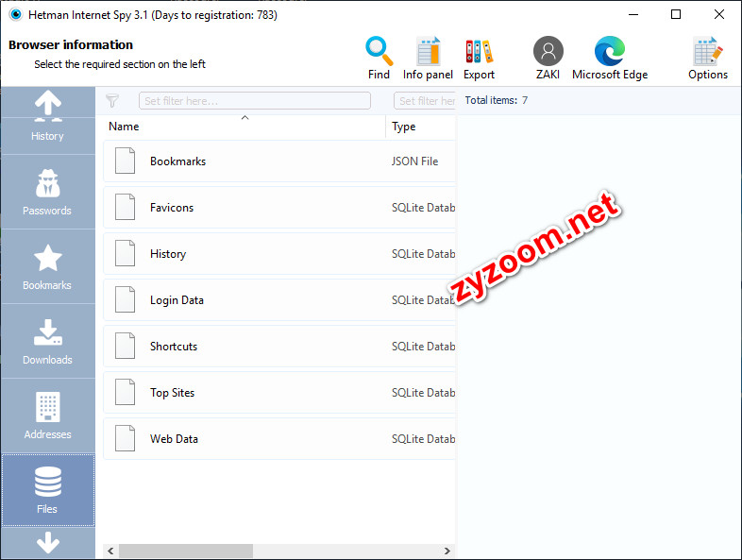Minimize the Hetman Internet Spy window
The height and width of the screenshot is (560, 742).
633,15
